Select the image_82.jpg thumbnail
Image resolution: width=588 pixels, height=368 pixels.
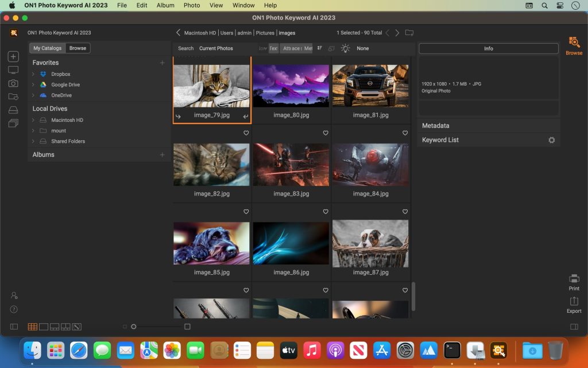211,164
